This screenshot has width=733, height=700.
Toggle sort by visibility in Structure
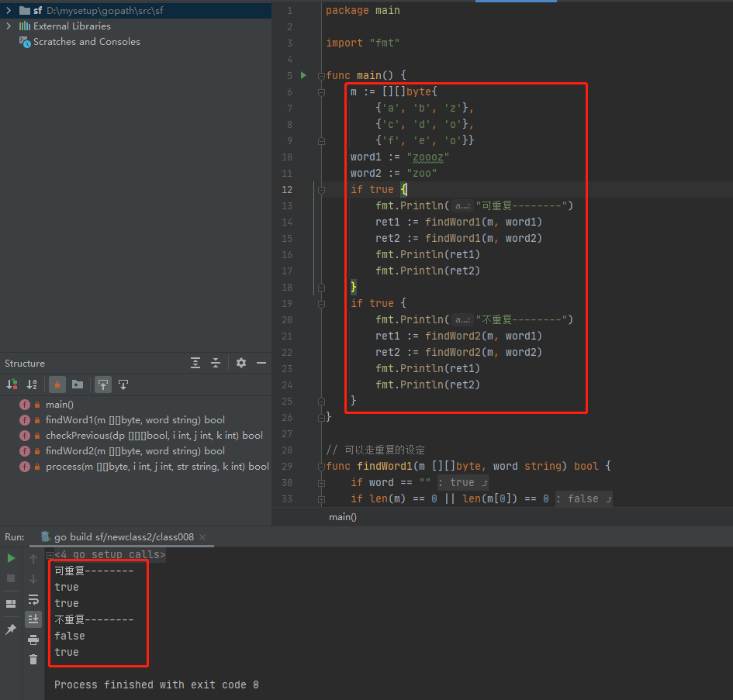coord(12,384)
